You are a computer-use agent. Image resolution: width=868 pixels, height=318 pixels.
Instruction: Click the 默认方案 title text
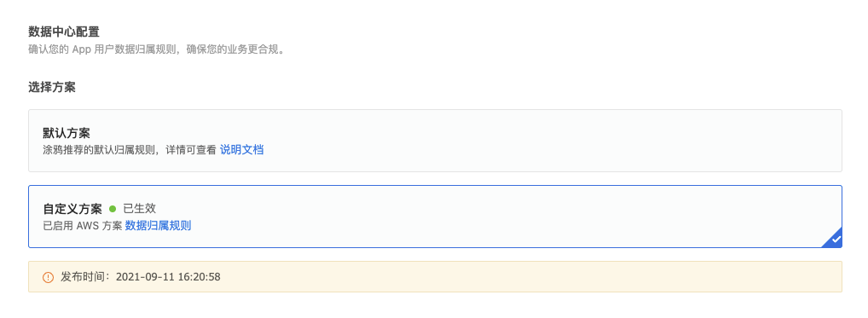[x=67, y=133]
